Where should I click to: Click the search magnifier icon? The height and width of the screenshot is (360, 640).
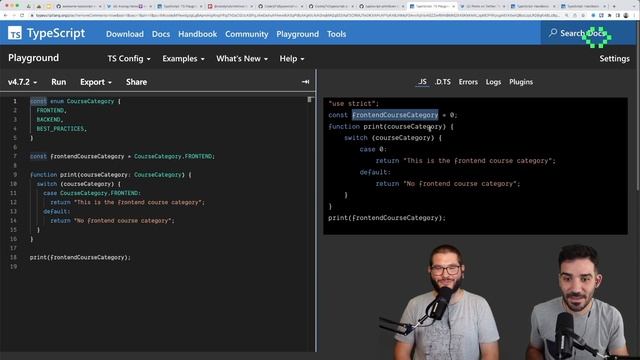pos(553,33)
